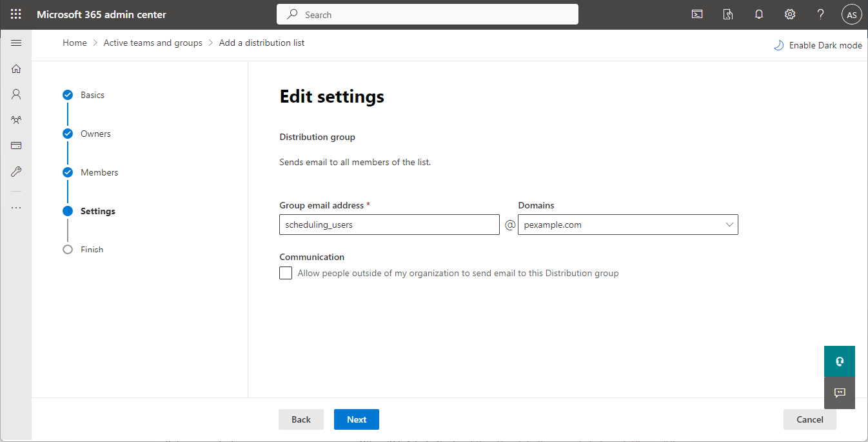Viewport: 868px width, 442px height.
Task: Open the Billing icon in the left pane
Action: click(x=16, y=145)
